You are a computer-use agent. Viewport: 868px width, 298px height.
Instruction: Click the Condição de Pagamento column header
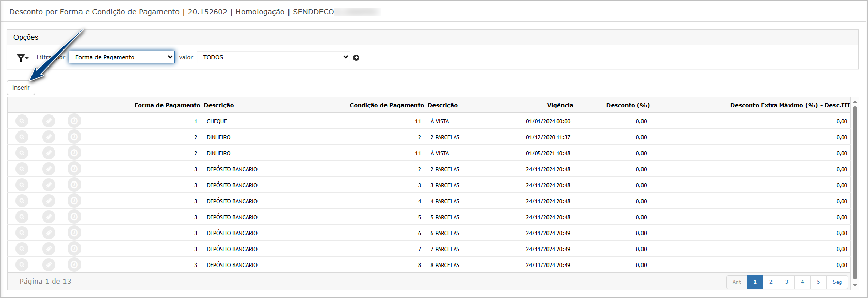point(387,105)
